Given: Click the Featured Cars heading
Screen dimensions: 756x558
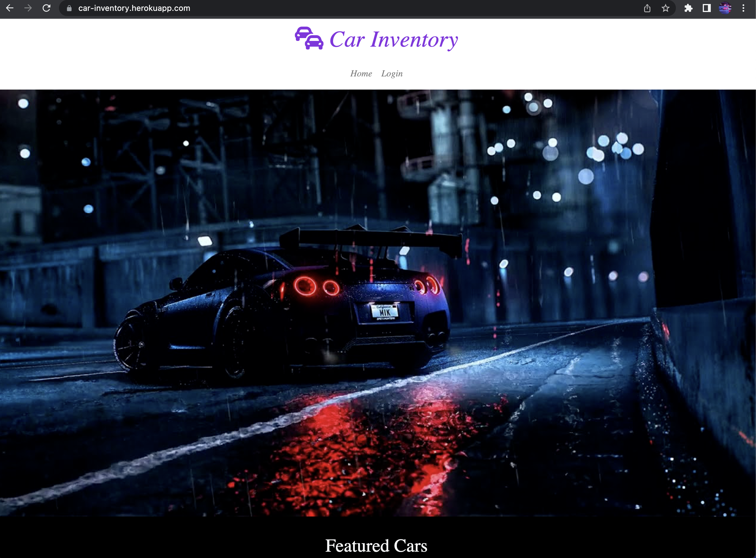Looking at the screenshot, I should pyautogui.click(x=376, y=545).
